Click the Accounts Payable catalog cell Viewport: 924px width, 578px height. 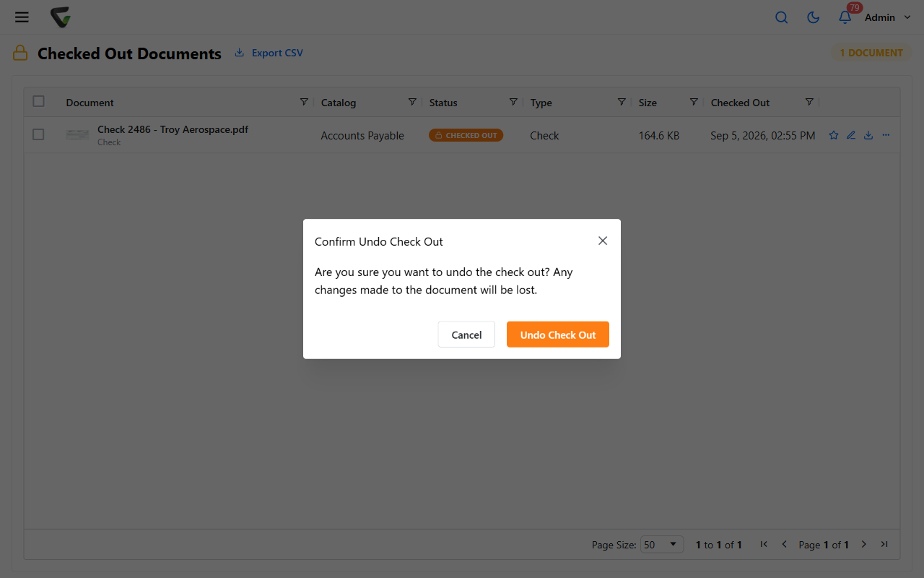tap(362, 136)
